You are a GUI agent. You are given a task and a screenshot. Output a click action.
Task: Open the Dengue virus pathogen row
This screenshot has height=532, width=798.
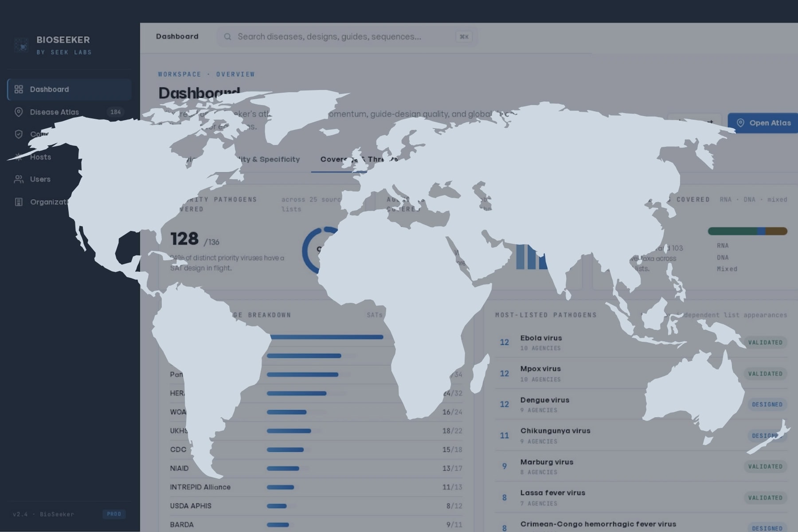coord(641,404)
